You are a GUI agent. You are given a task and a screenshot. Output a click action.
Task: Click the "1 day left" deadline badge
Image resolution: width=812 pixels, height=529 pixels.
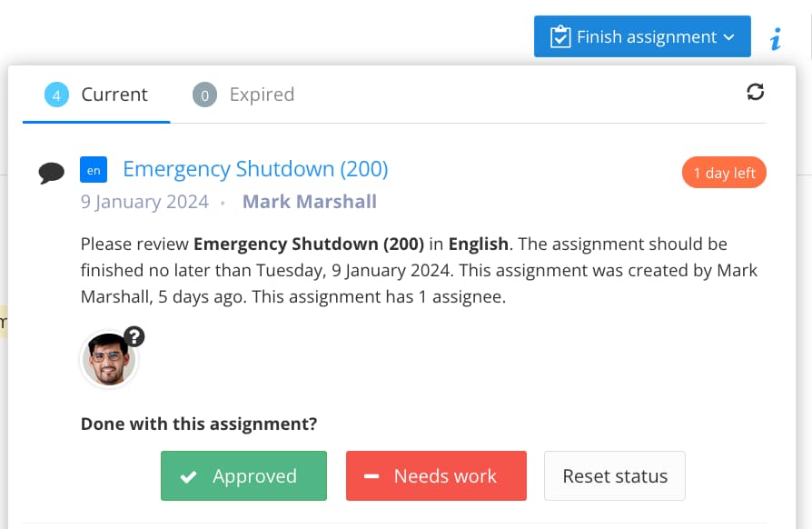724,172
